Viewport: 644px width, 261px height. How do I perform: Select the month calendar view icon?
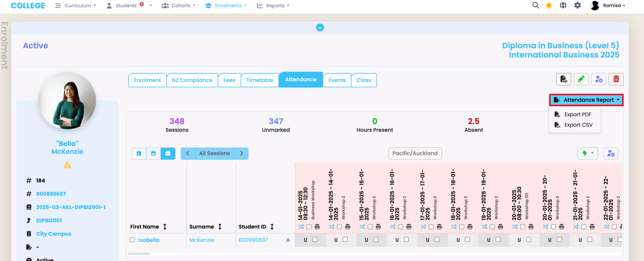(x=168, y=153)
